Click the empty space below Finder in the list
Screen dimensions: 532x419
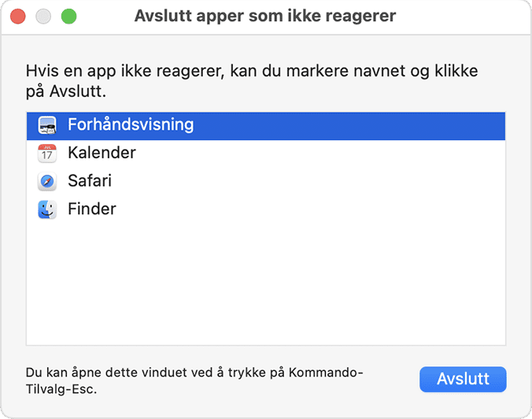(x=265, y=284)
